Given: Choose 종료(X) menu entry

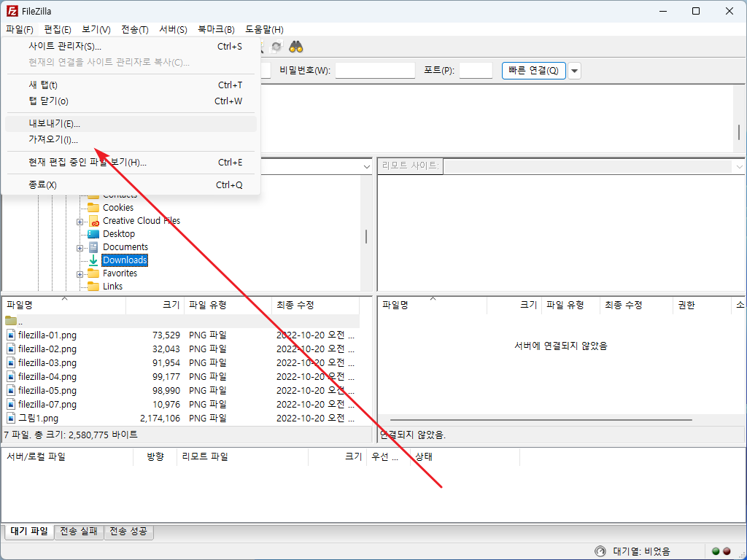Looking at the screenshot, I should click(131, 184).
